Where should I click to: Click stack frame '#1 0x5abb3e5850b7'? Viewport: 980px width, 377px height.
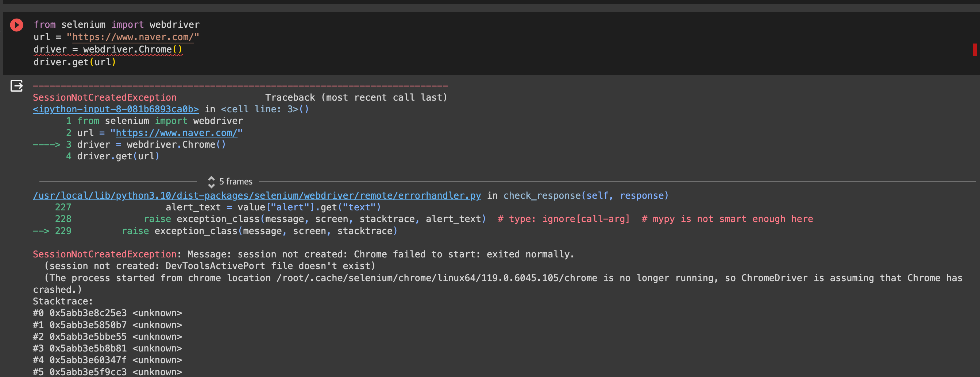pyautogui.click(x=80, y=325)
